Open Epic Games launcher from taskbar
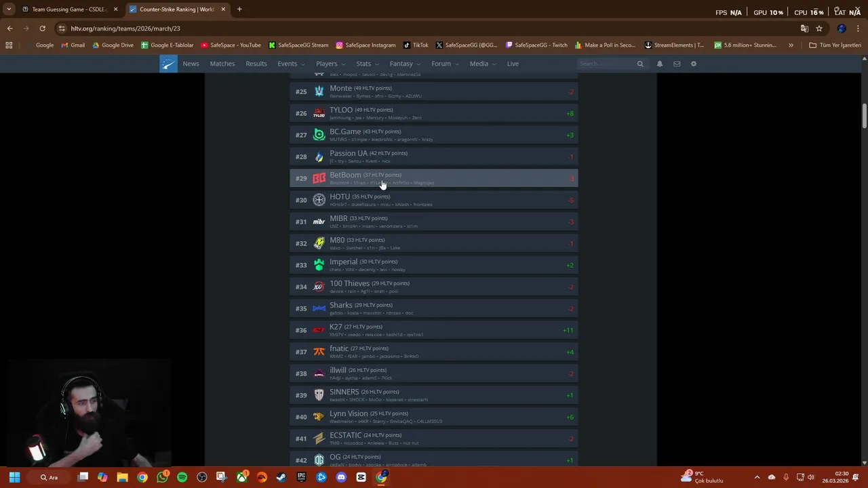The image size is (868, 488). click(x=302, y=477)
